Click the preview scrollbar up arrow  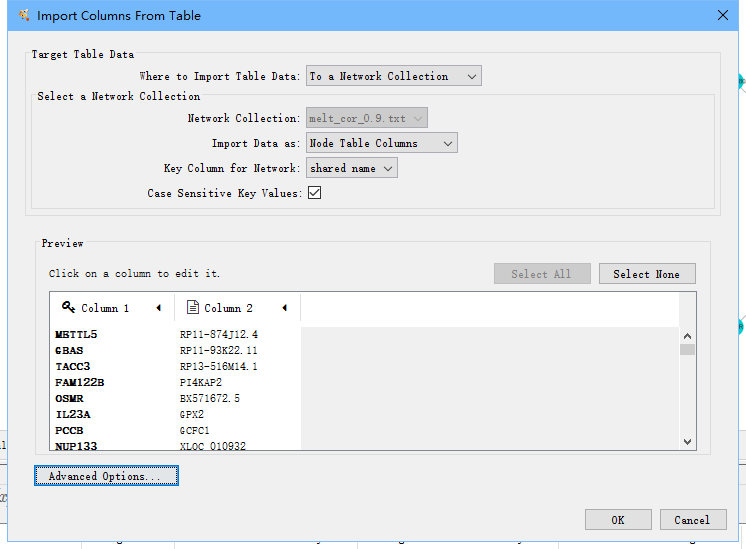[687, 335]
